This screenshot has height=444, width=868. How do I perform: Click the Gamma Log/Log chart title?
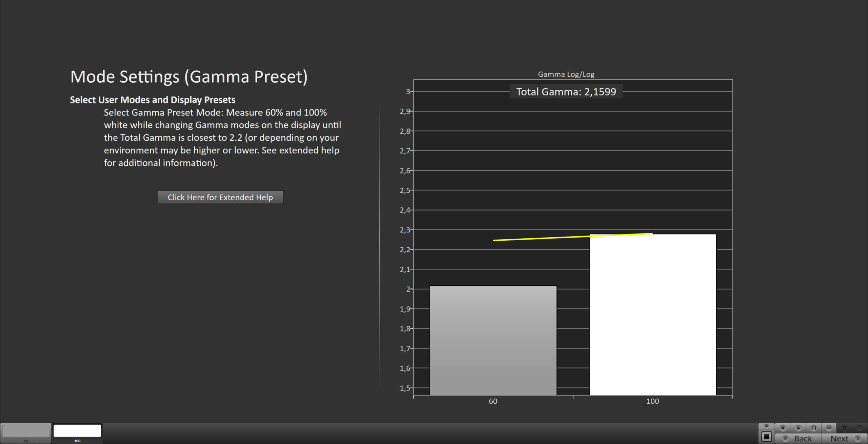pos(566,74)
